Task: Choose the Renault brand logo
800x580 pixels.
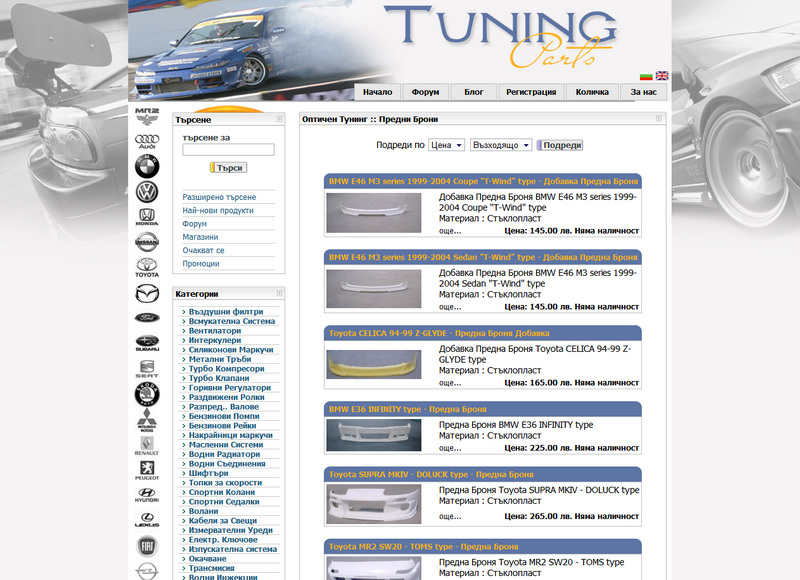Action: (147, 445)
